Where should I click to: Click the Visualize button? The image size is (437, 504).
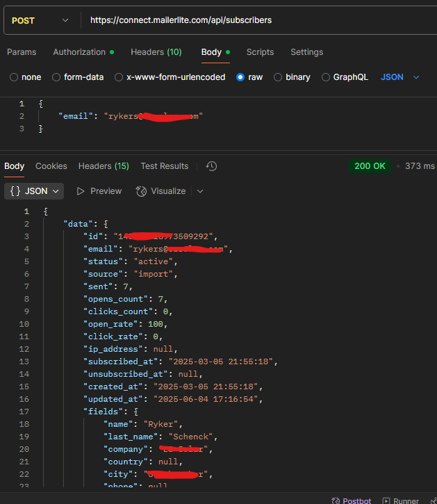click(160, 191)
